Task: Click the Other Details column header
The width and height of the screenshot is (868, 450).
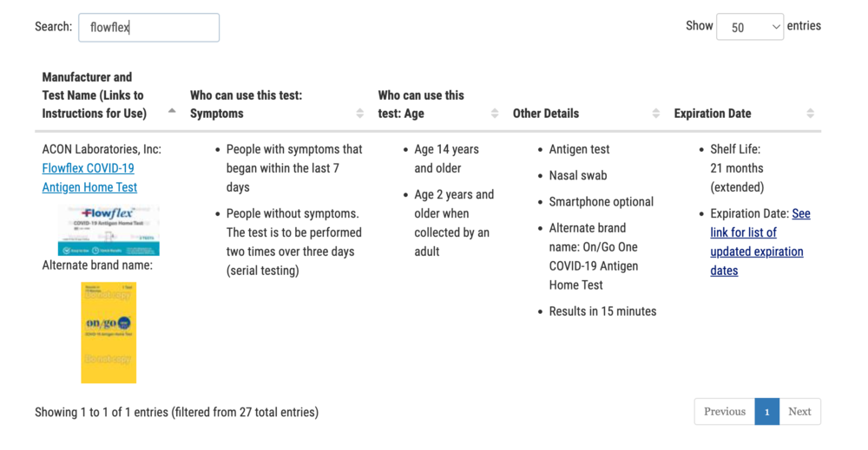Action: (545, 114)
